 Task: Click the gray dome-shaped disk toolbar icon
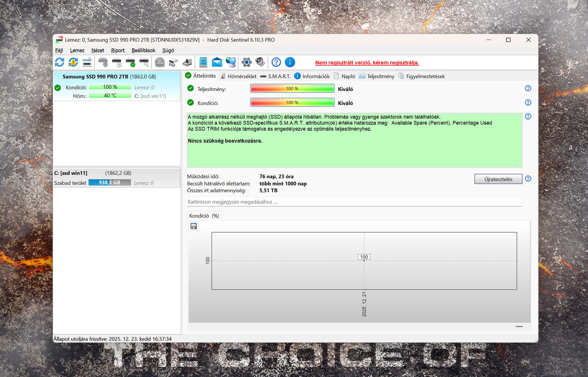160,62
